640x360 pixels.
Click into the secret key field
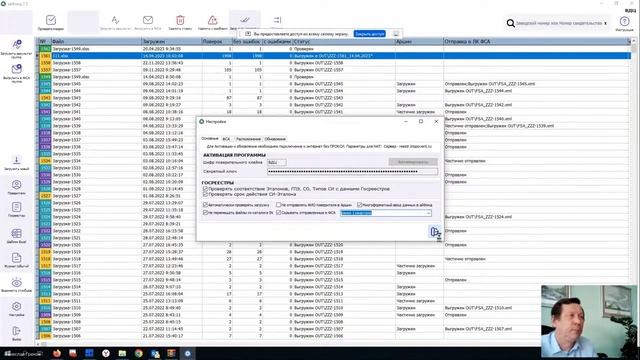tap(352, 171)
